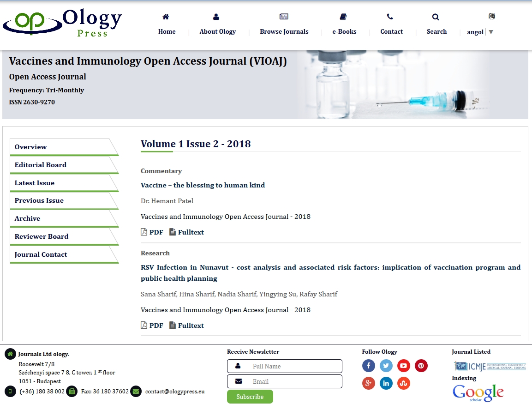Viewport: 532px width, 404px height.
Task: Click phone number (+36) 180 38 002
Action: click(x=42, y=392)
